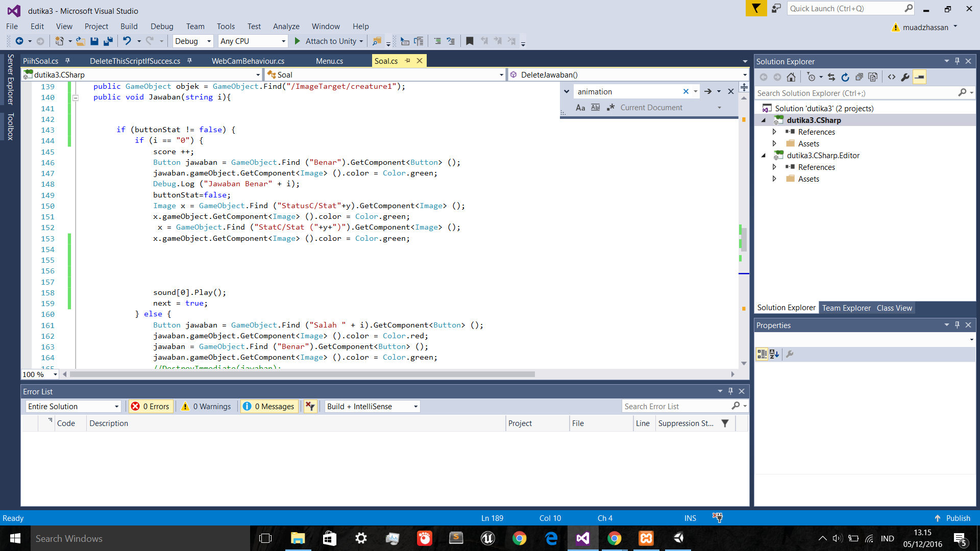Click the Property Pages wrench in Properties panel

pyautogui.click(x=790, y=354)
